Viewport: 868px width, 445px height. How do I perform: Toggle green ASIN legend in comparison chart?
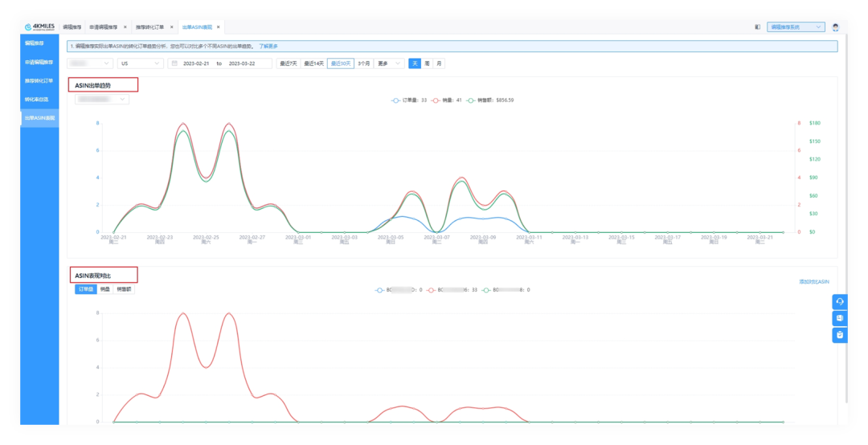coord(506,290)
